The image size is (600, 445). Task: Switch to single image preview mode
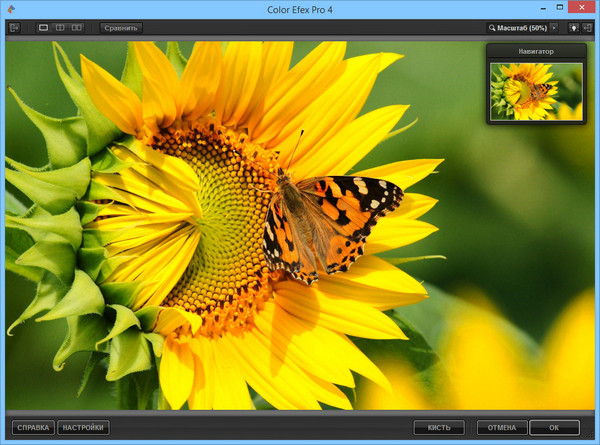(44, 28)
